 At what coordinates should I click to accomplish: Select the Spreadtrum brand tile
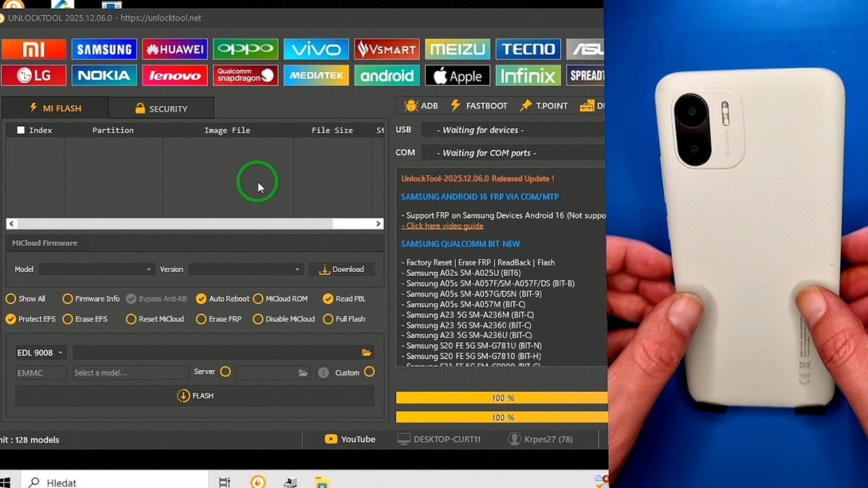click(x=585, y=75)
